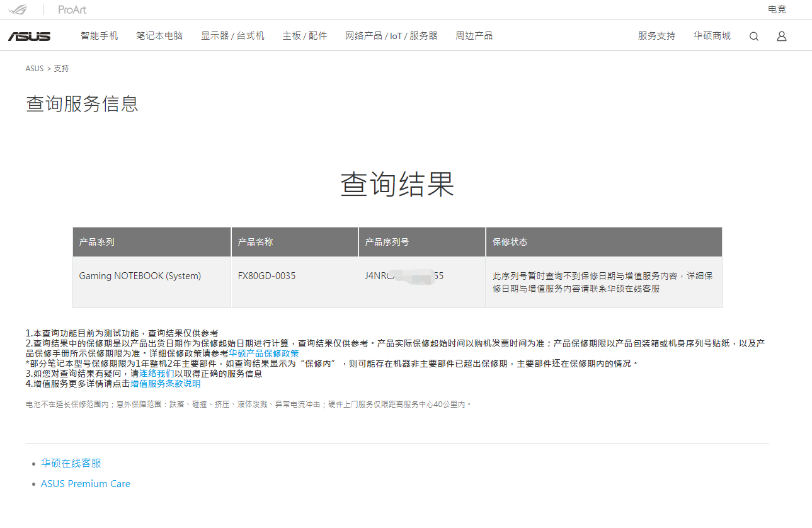Open the 笔记本电脑 menu
The image size is (812, 528).
(159, 36)
